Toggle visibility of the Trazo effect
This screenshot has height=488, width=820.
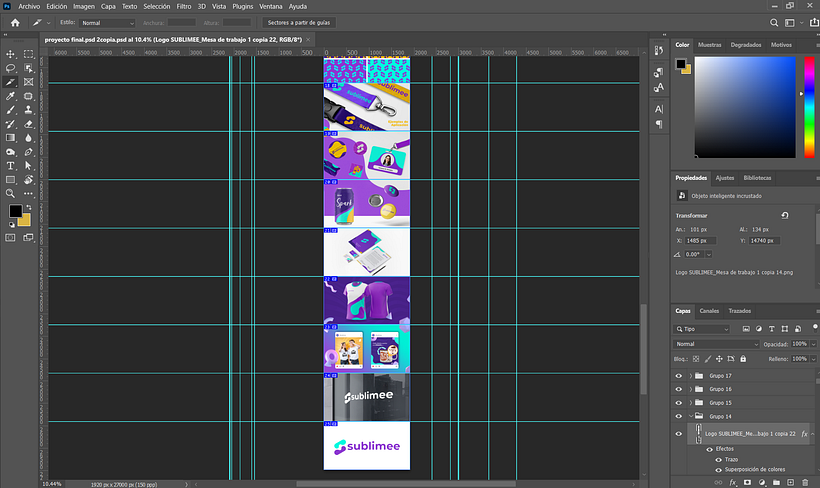(719, 460)
